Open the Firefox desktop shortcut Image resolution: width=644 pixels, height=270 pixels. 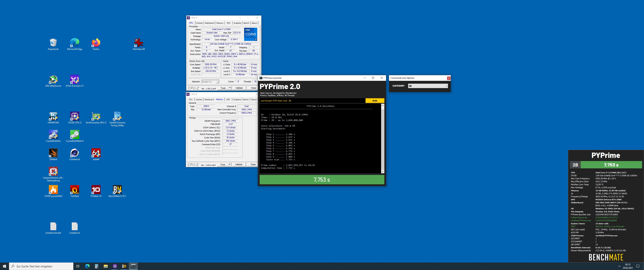coord(96,44)
